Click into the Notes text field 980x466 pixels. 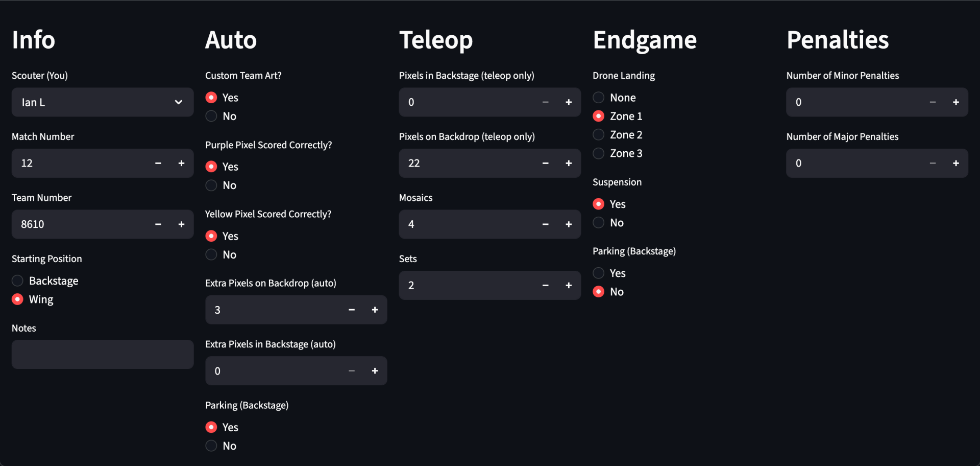[103, 355]
